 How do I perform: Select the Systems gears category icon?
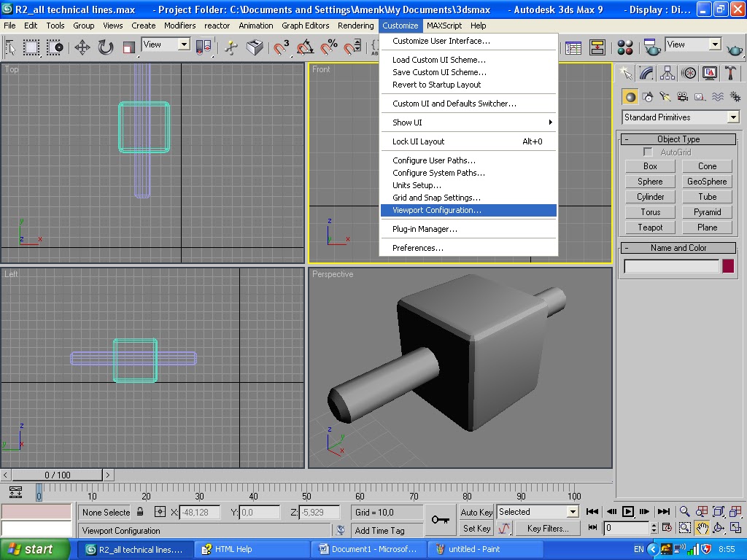click(735, 97)
